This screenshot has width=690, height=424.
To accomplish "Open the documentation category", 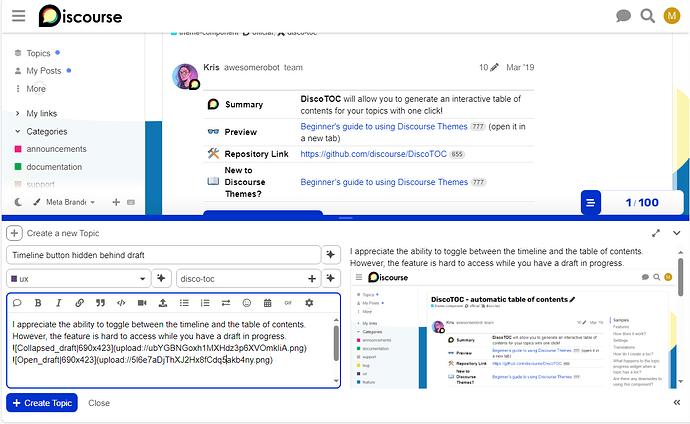I will click(54, 167).
